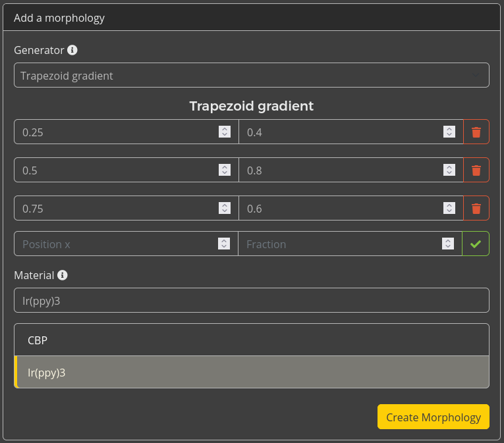Confirm new gradient point with green checkmark
504x443 pixels.
point(476,244)
